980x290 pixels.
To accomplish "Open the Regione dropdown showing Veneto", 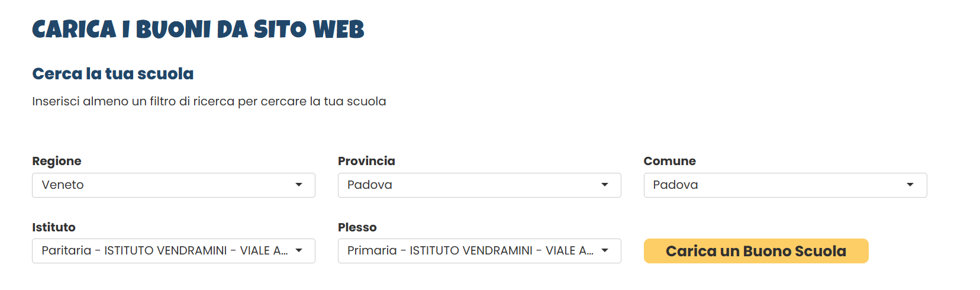I will pyautogui.click(x=173, y=185).
